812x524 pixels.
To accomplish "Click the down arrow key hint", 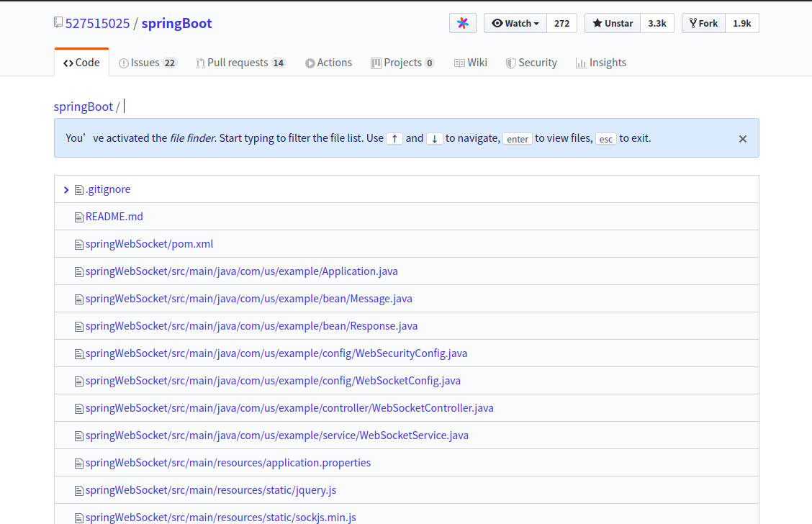I will click(435, 139).
